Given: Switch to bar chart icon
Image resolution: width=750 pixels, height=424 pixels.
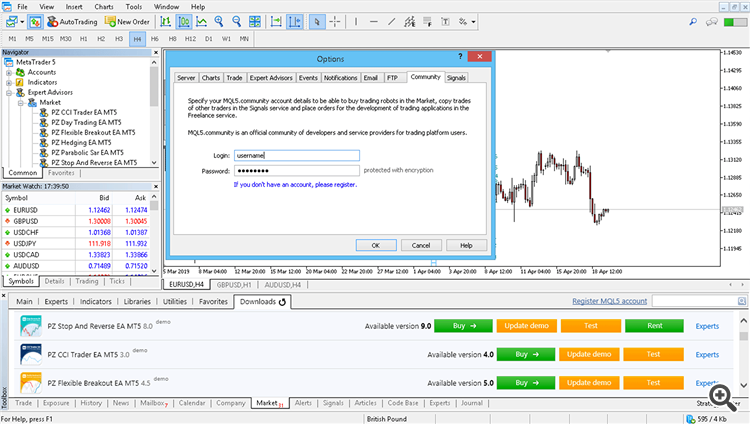Looking at the screenshot, I should tap(165, 22).
